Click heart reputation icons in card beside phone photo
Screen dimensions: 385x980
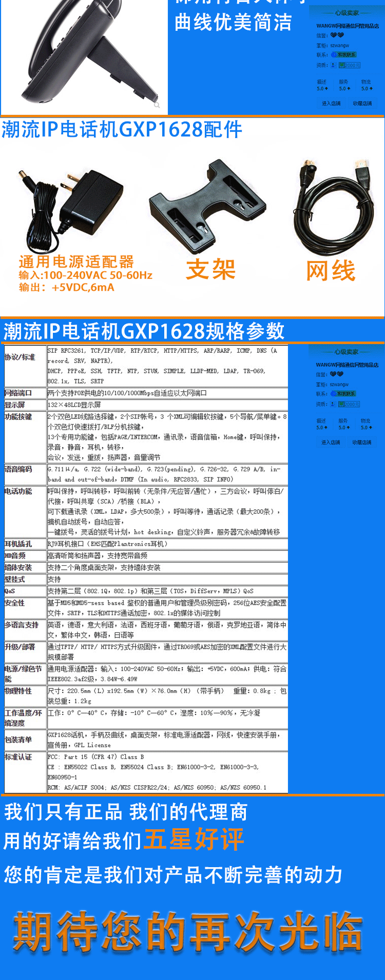337,35
